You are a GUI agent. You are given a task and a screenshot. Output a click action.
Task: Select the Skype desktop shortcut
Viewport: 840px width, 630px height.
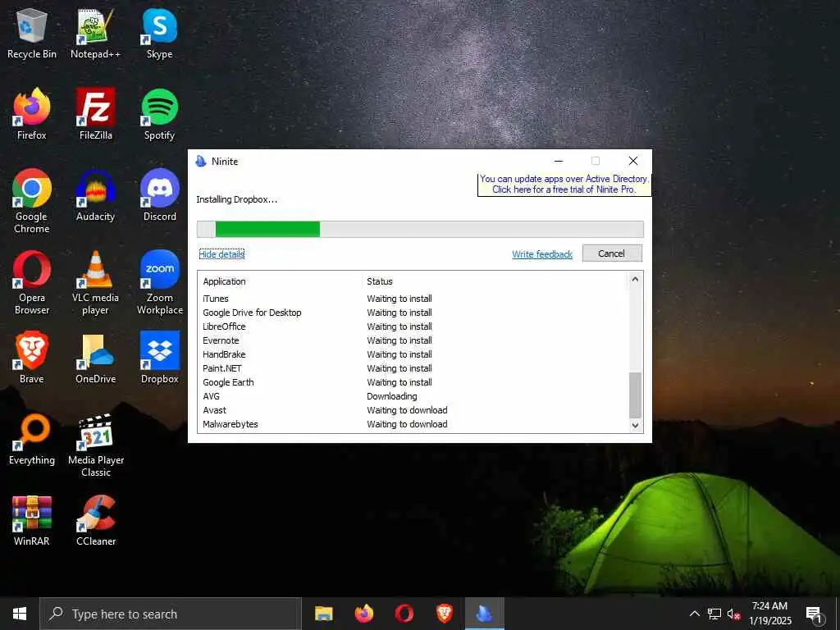pos(160,34)
